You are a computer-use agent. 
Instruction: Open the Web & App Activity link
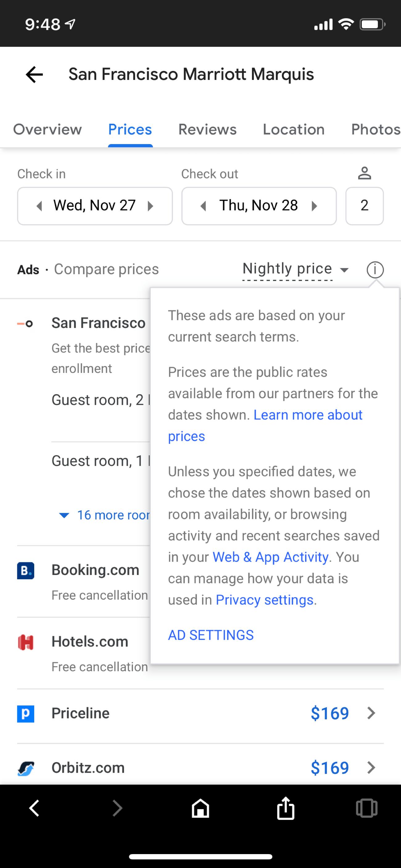[270, 557]
